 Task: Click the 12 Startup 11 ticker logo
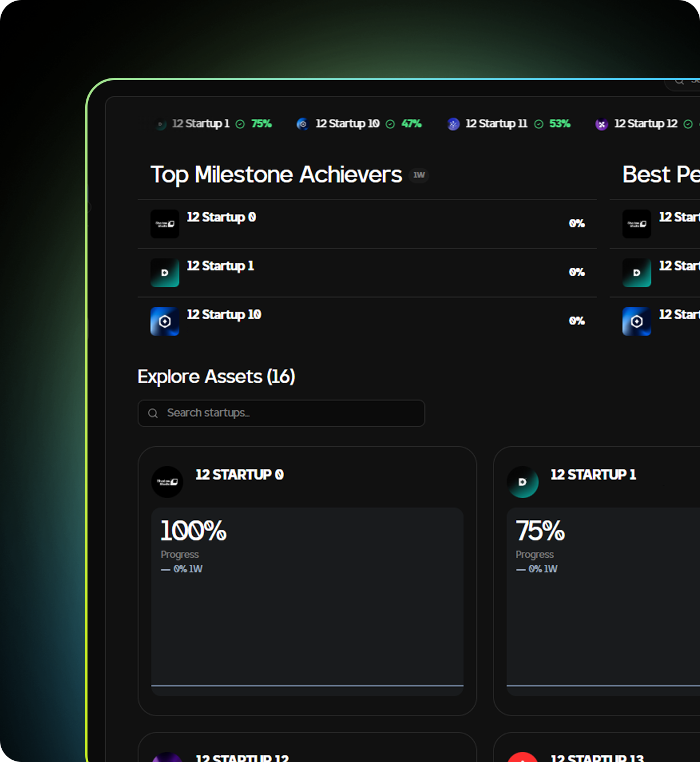click(x=453, y=124)
